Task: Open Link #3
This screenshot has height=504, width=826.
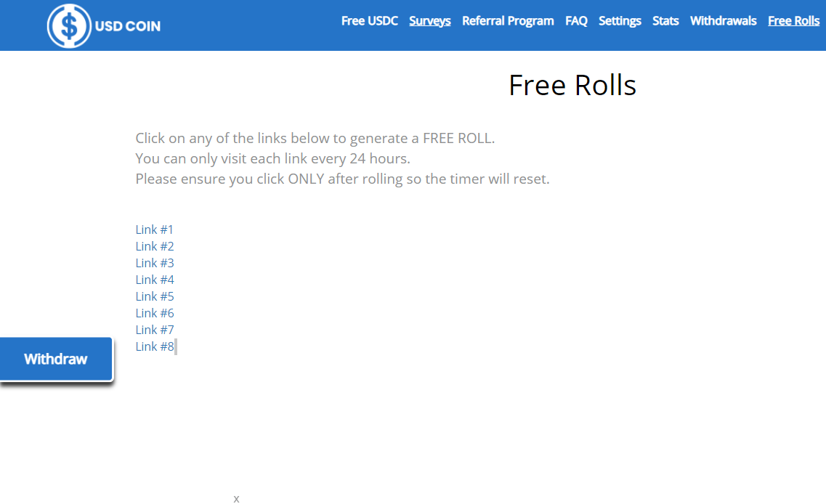Action: coord(154,263)
